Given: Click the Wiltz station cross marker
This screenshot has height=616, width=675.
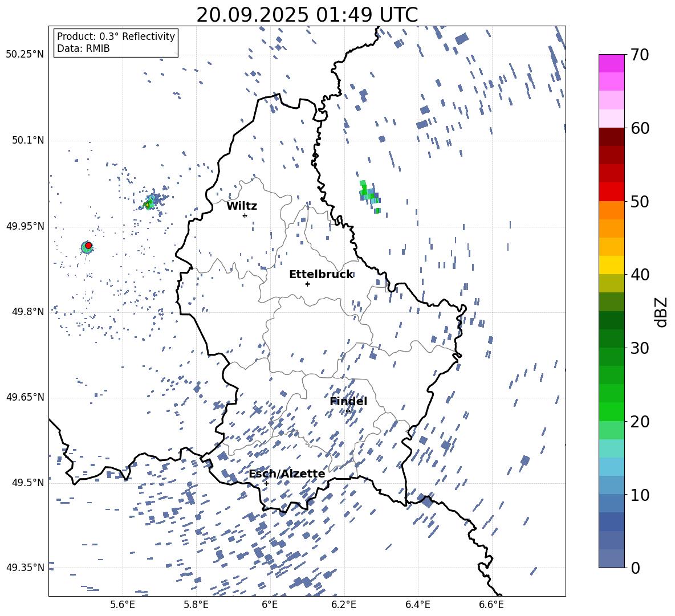Looking at the screenshot, I should (245, 215).
